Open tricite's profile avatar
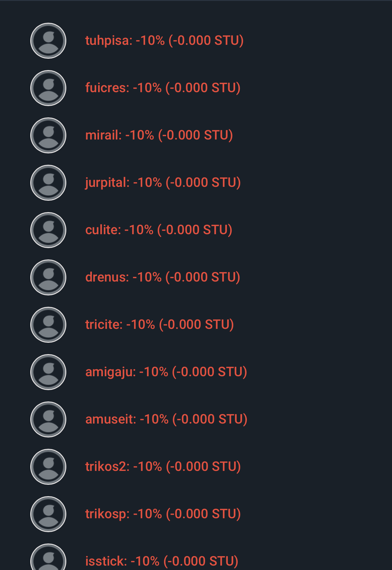This screenshot has width=392, height=570. 48,325
